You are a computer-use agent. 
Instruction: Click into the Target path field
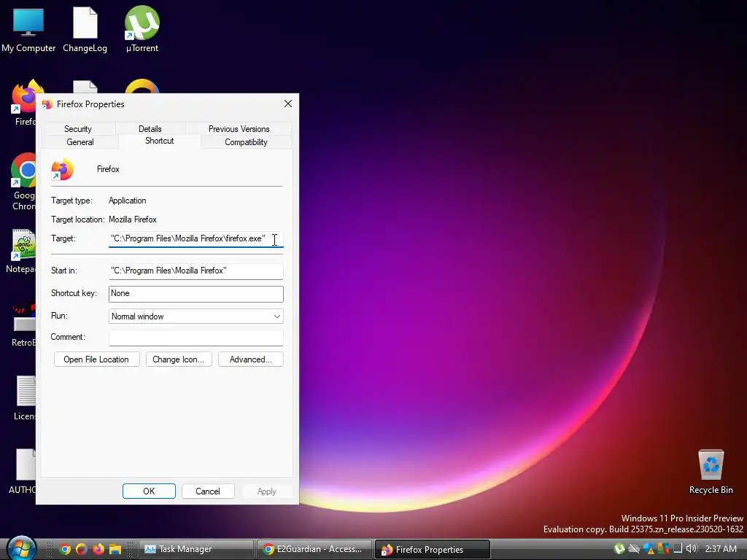tap(196, 238)
